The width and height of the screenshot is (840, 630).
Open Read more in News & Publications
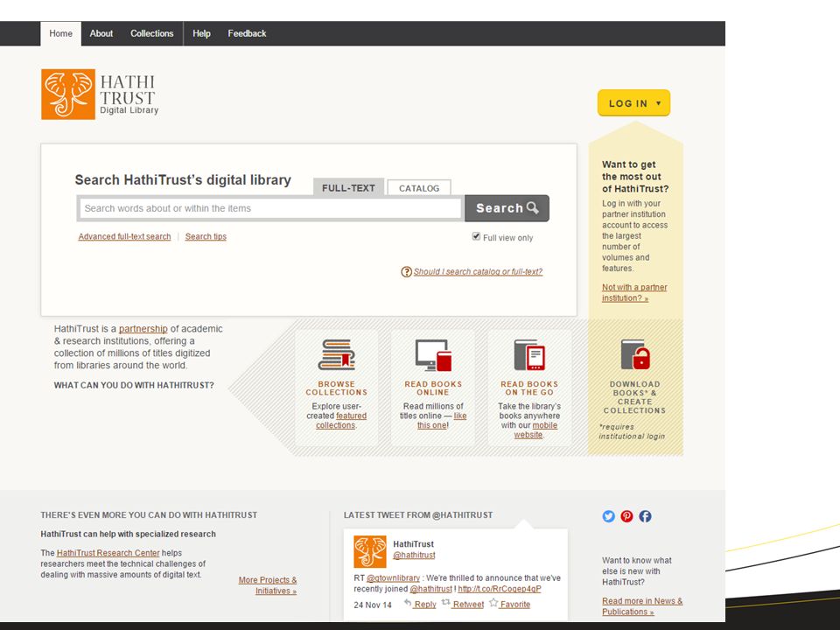642,606
